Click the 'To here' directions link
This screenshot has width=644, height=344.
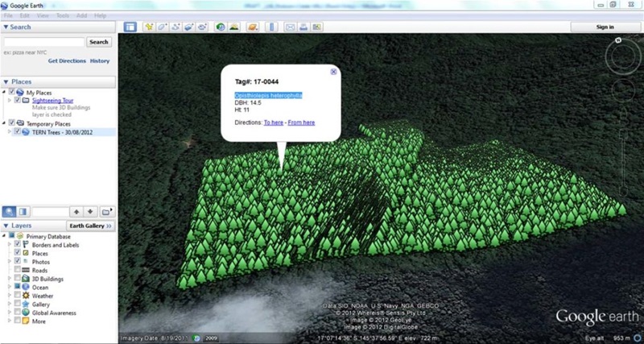274,122
